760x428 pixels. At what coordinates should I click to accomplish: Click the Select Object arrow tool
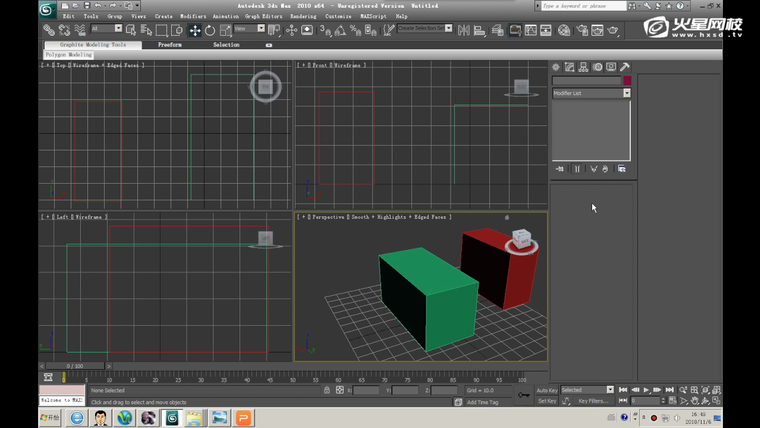click(x=130, y=30)
